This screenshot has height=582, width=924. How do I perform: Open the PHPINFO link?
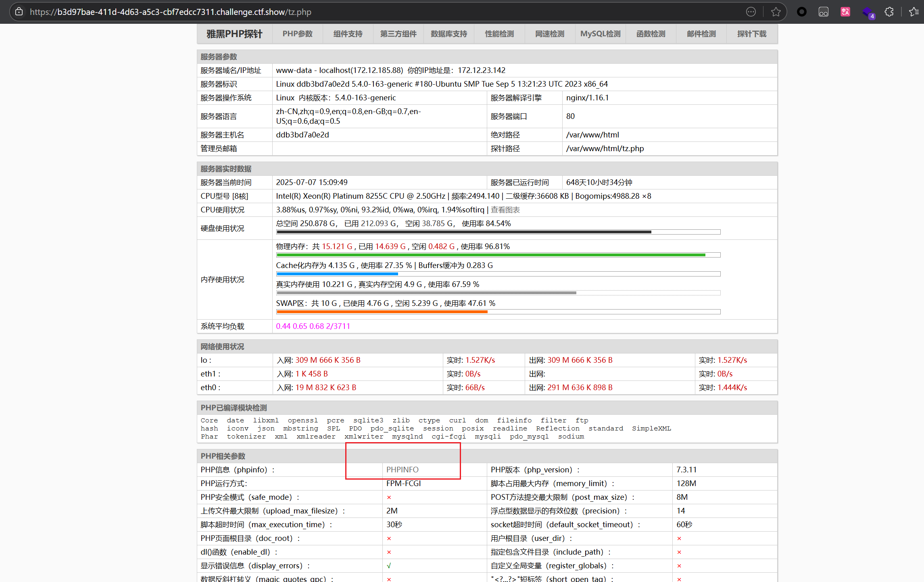(x=402, y=470)
